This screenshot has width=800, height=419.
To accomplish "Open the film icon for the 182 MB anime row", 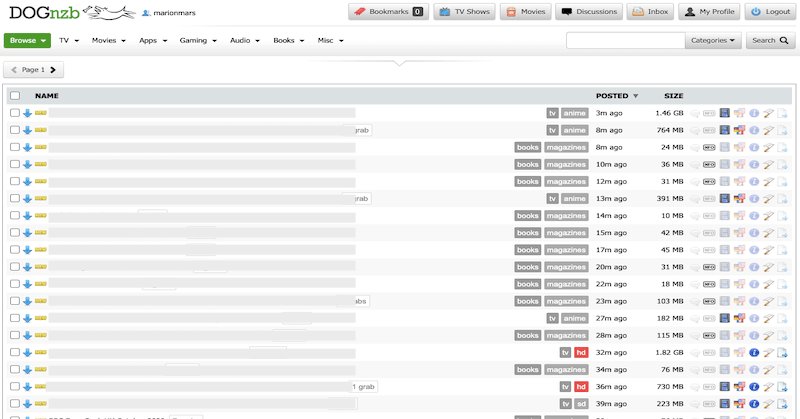I will pyautogui.click(x=724, y=318).
